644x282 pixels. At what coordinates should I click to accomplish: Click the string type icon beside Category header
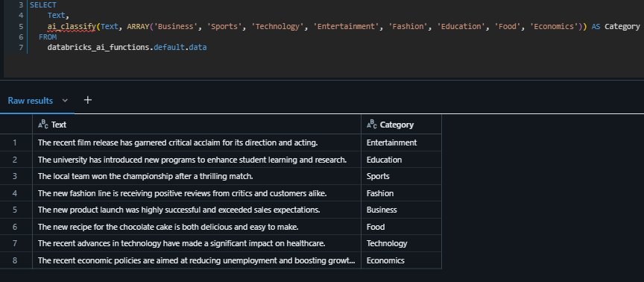click(x=371, y=125)
